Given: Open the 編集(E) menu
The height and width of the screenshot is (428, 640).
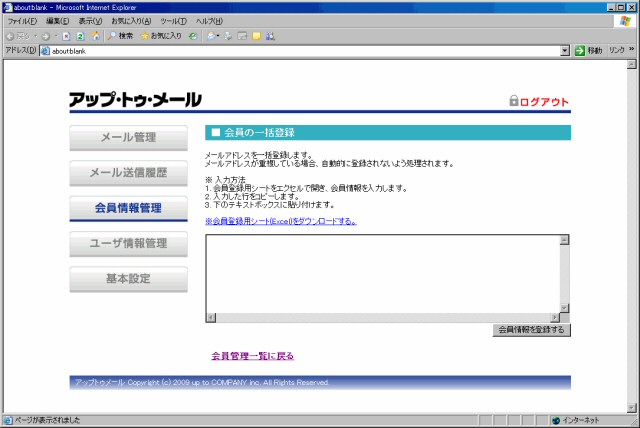Looking at the screenshot, I should [57, 21].
